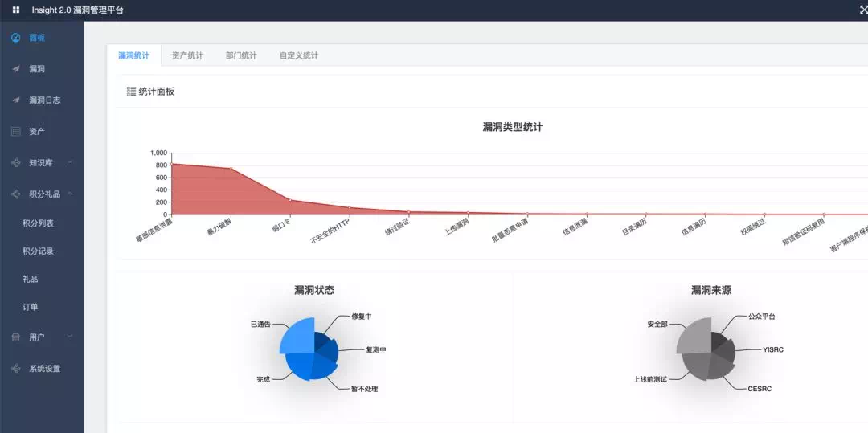Click the icon next to 系统设置
The height and width of the screenshot is (433, 868).
[16, 369]
